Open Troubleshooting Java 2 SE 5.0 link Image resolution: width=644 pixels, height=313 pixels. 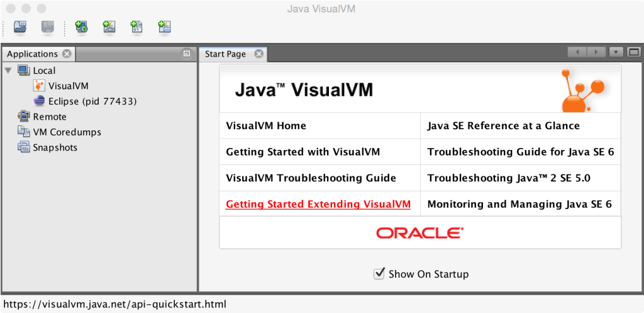coord(509,178)
